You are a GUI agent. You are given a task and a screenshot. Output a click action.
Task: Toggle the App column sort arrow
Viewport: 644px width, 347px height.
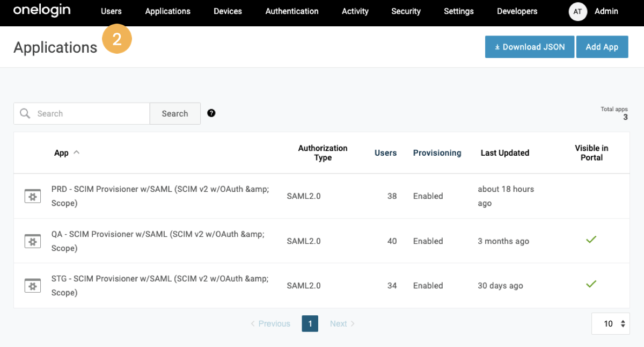pyautogui.click(x=77, y=153)
